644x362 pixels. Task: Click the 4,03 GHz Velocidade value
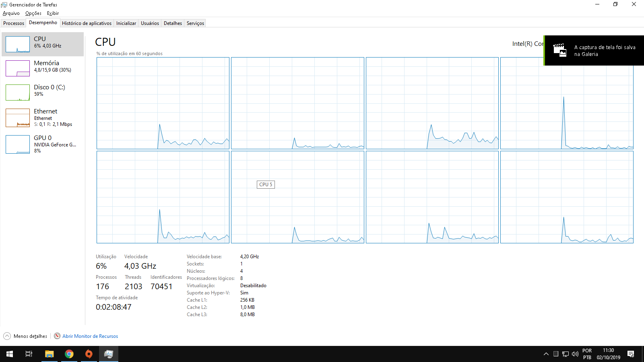coord(140,266)
